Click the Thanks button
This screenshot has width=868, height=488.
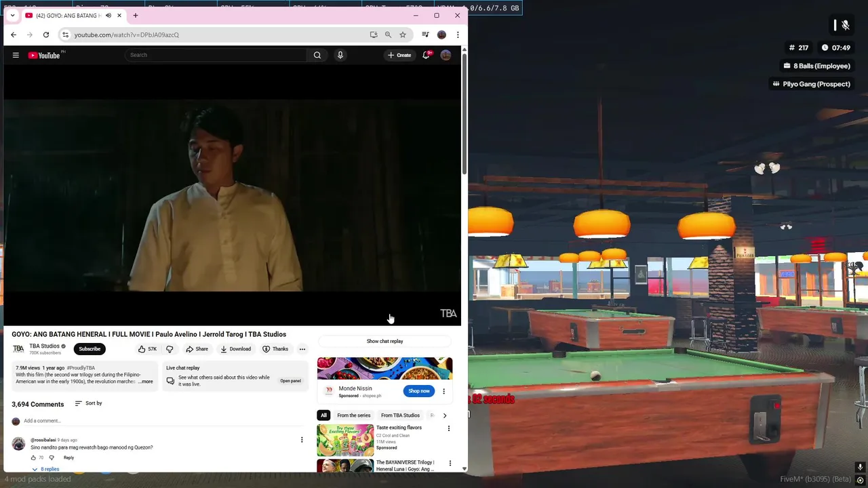[275, 349]
